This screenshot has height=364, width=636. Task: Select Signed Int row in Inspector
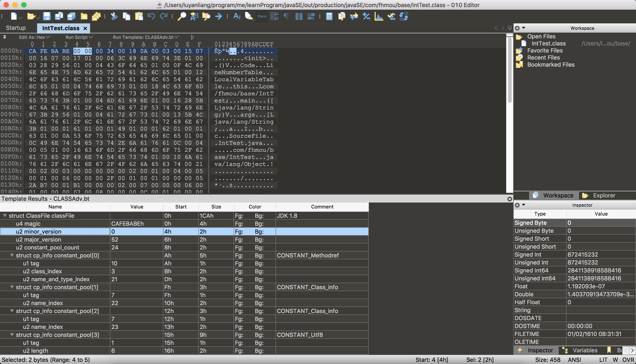click(575, 255)
